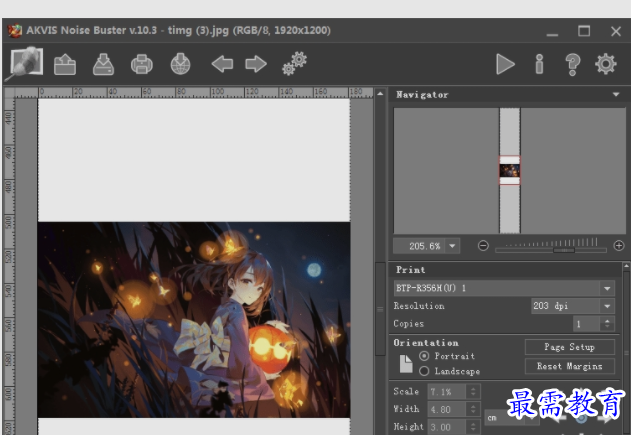Click the canvas vertical scrollbar up arrow
Viewport: 631px width, 435px height.
tap(380, 94)
